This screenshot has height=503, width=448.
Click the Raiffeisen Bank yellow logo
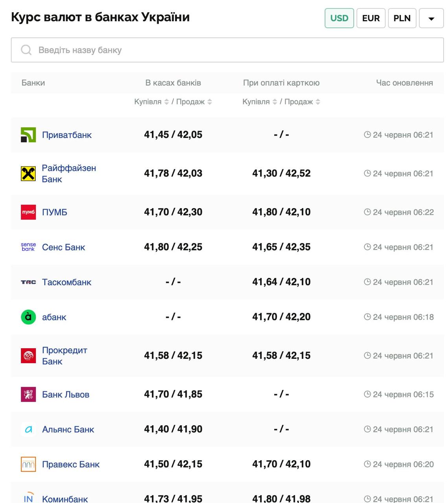coord(28,173)
